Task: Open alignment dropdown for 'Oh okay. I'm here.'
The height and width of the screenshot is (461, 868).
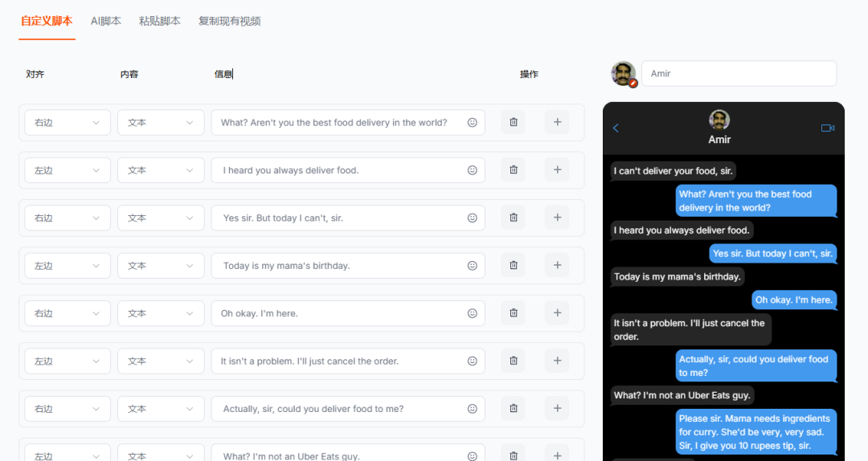Action: 67,312
